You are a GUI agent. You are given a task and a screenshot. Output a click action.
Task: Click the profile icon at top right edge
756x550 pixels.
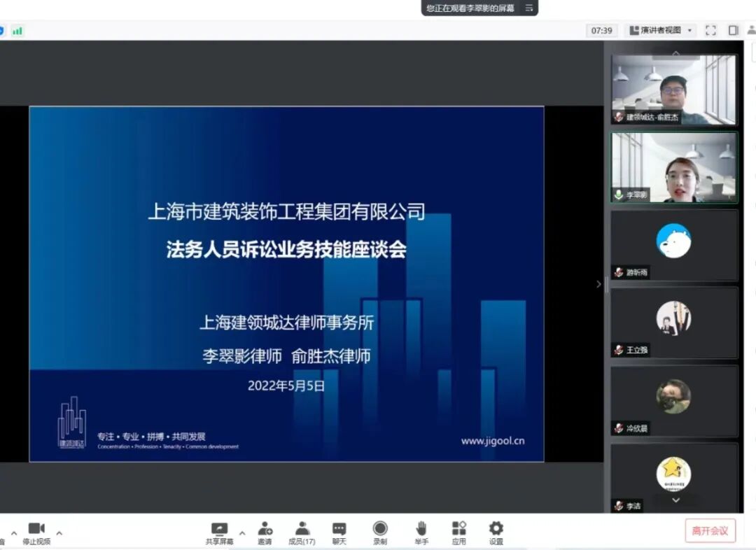tap(752, 30)
